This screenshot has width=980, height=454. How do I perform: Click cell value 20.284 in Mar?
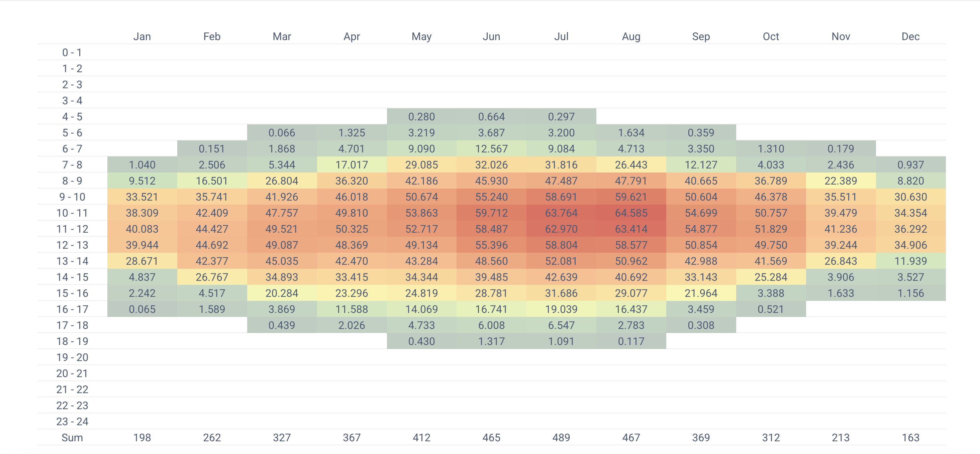pyautogui.click(x=282, y=293)
